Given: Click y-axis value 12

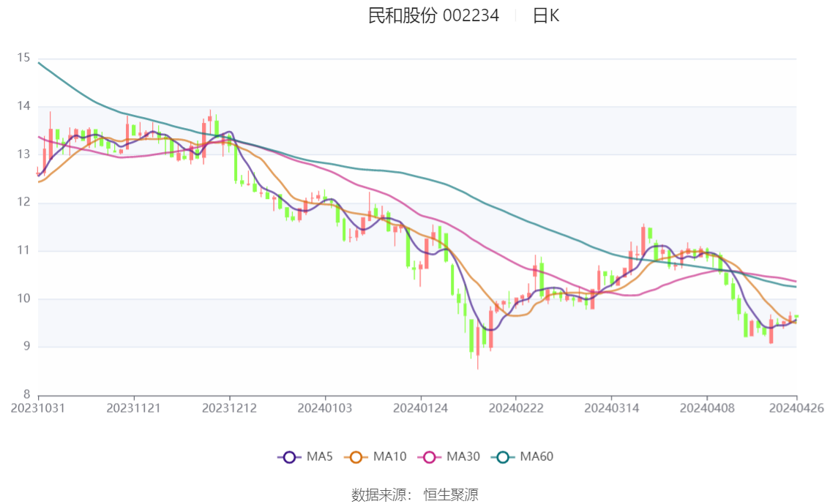Looking at the screenshot, I should [x=23, y=202].
